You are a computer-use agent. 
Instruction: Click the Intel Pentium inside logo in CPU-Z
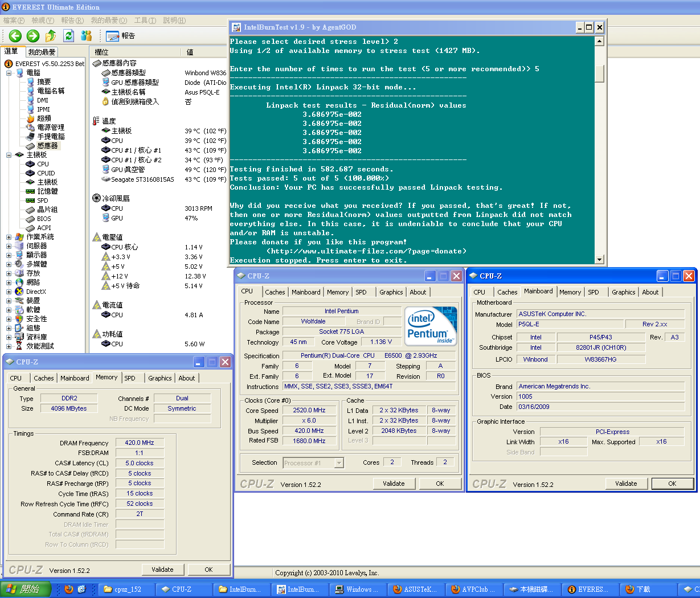pos(431,326)
